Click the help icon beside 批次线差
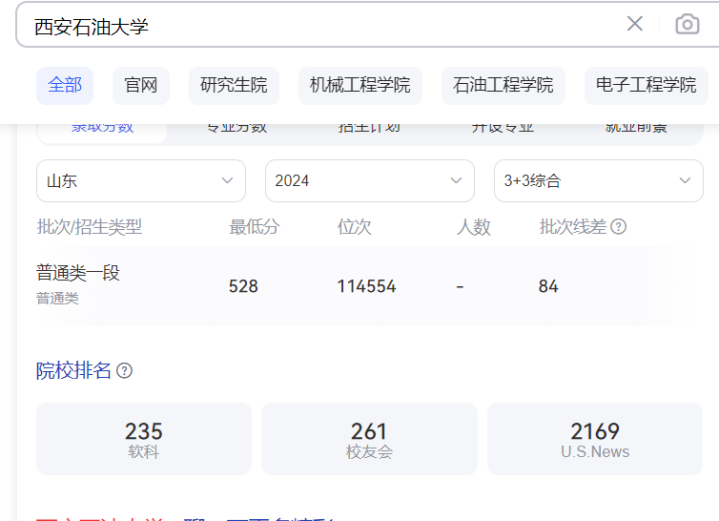719x521 pixels. point(618,227)
